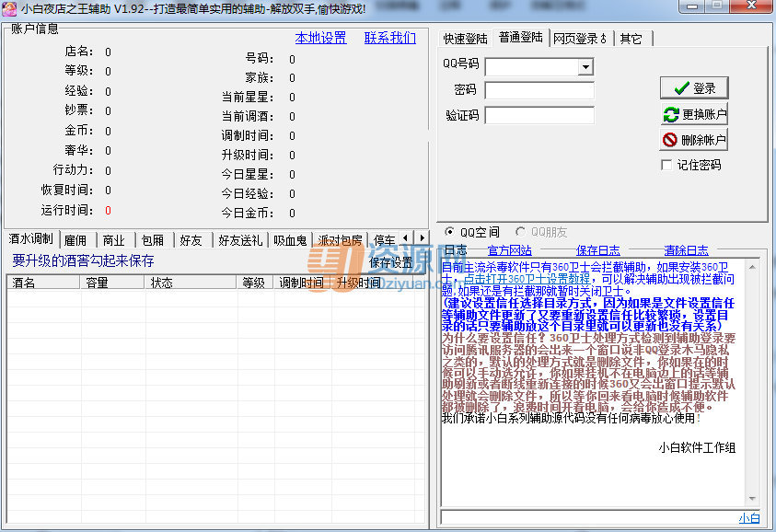Viewport: 776px width, 532px height.
Task: Click log scrollbar down arrow
Action: [752, 499]
